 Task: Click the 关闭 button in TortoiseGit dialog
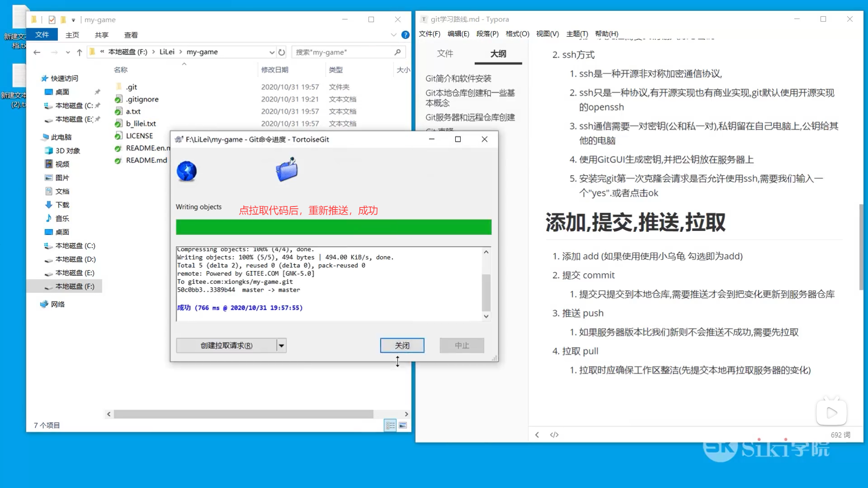[402, 346]
